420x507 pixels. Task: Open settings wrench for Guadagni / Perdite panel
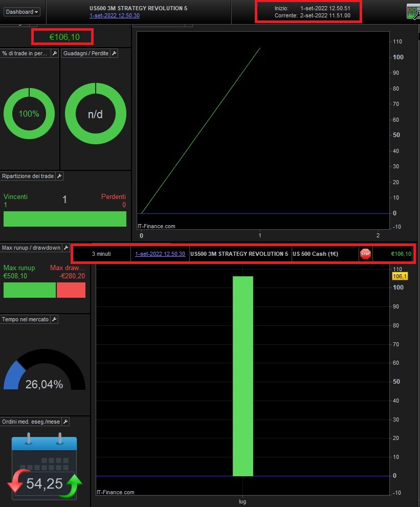tap(114, 53)
